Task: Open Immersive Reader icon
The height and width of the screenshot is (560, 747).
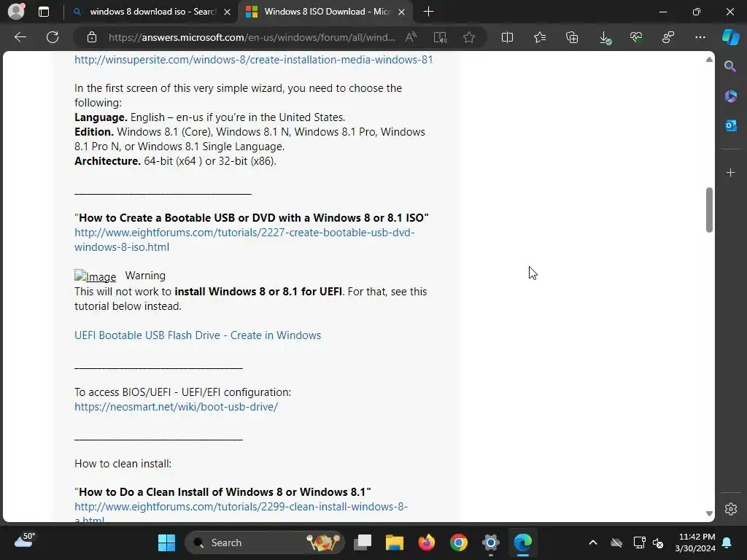Action: [440, 37]
